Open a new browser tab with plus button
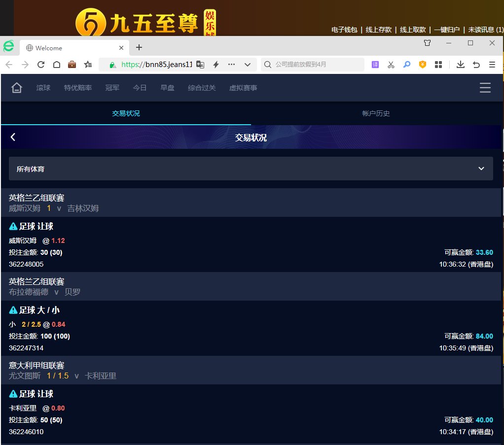Image resolution: width=504 pixels, height=445 pixels. (x=139, y=47)
